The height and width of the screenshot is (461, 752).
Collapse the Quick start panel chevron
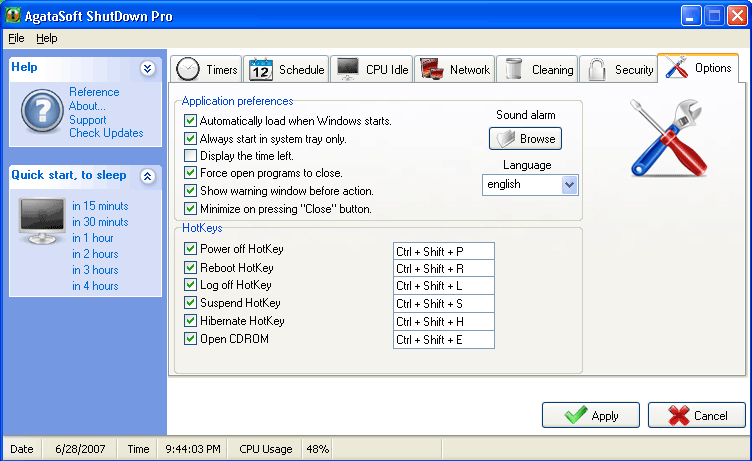[148, 176]
